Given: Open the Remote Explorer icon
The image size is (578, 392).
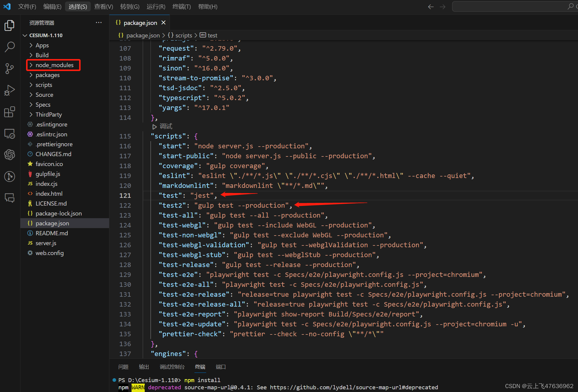Looking at the screenshot, I should (10, 133).
